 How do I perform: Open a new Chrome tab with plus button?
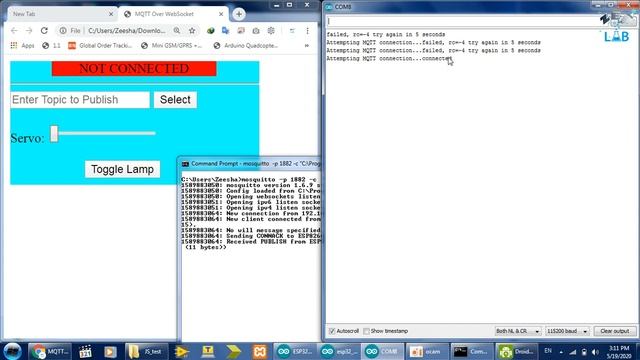pyautogui.click(x=239, y=14)
